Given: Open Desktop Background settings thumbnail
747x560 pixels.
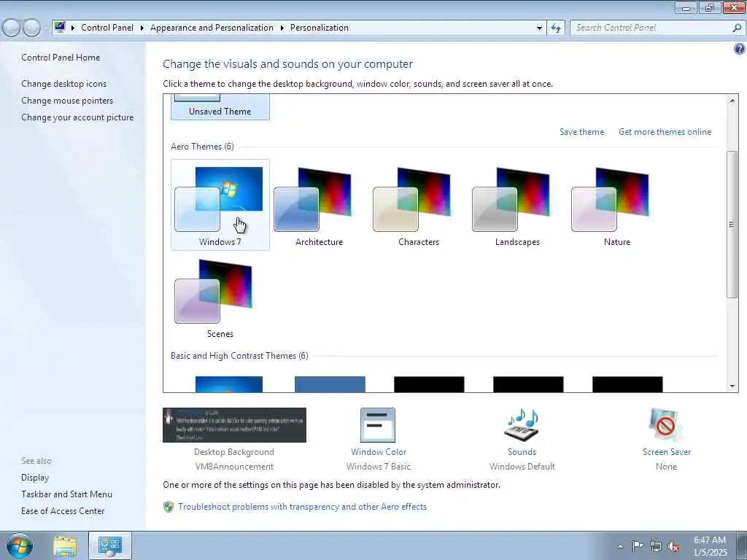Looking at the screenshot, I should click(x=234, y=425).
